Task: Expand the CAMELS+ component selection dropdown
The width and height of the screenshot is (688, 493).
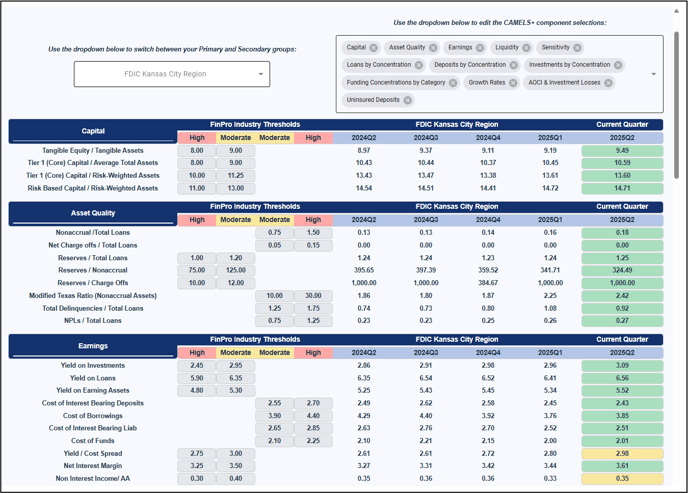Action: [653, 74]
